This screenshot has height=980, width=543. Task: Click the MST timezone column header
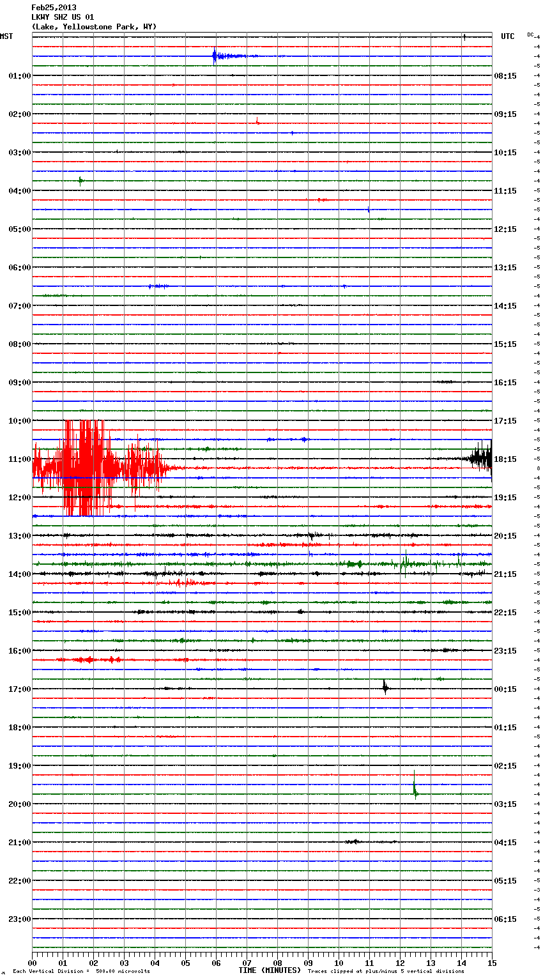(6, 36)
